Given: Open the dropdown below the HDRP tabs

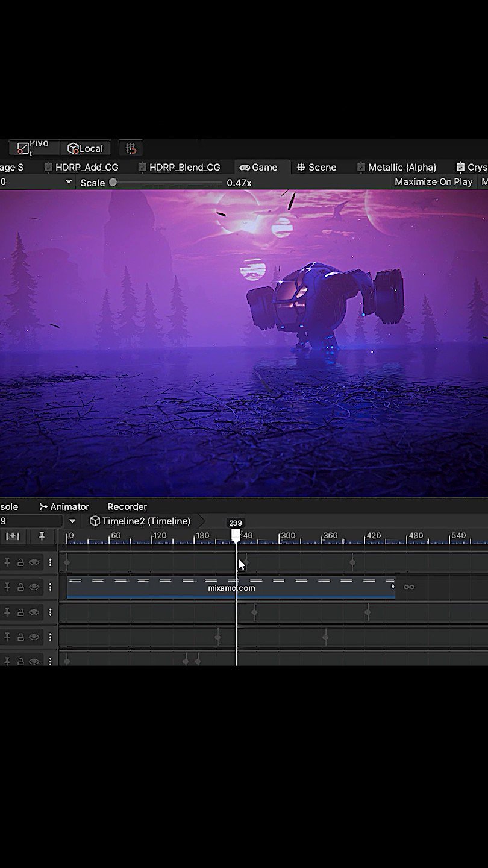Looking at the screenshot, I should [68, 182].
